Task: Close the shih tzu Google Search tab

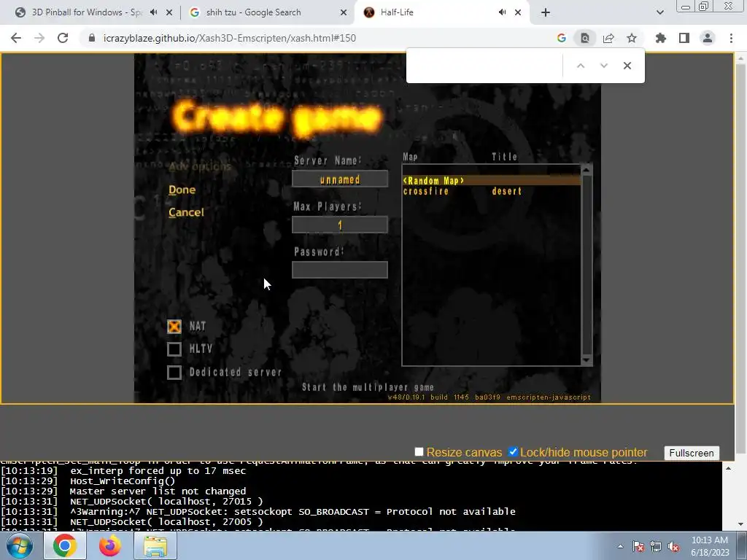Action: tap(344, 13)
